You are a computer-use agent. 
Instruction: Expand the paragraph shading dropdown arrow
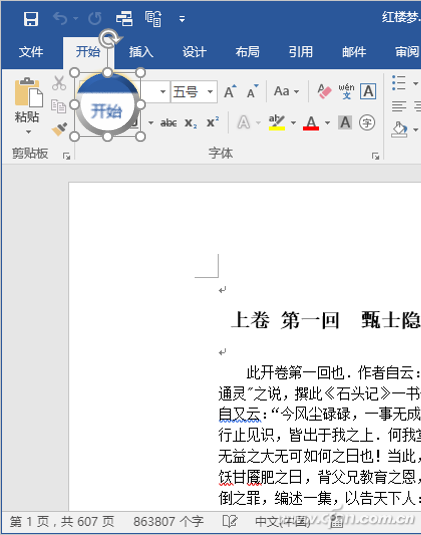(x=415, y=130)
